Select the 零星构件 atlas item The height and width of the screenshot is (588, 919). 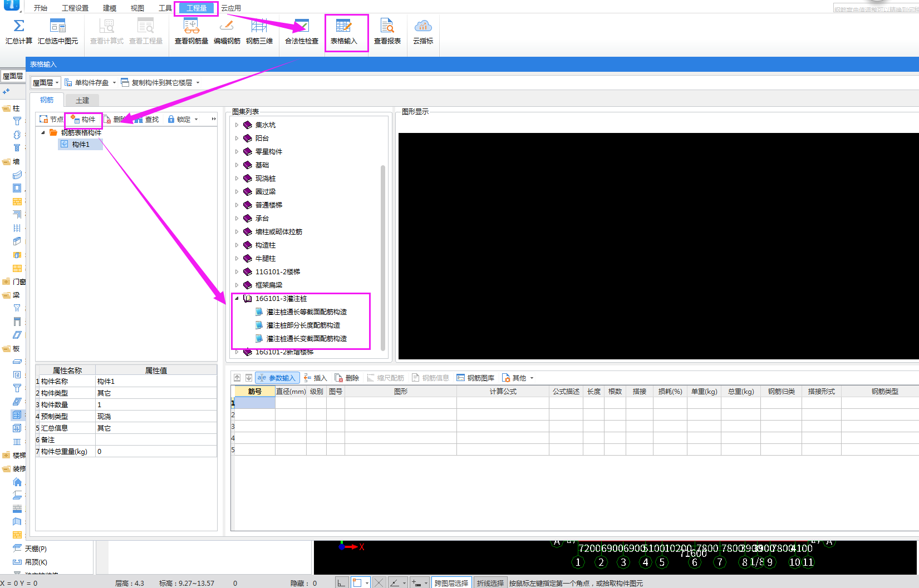coord(269,152)
